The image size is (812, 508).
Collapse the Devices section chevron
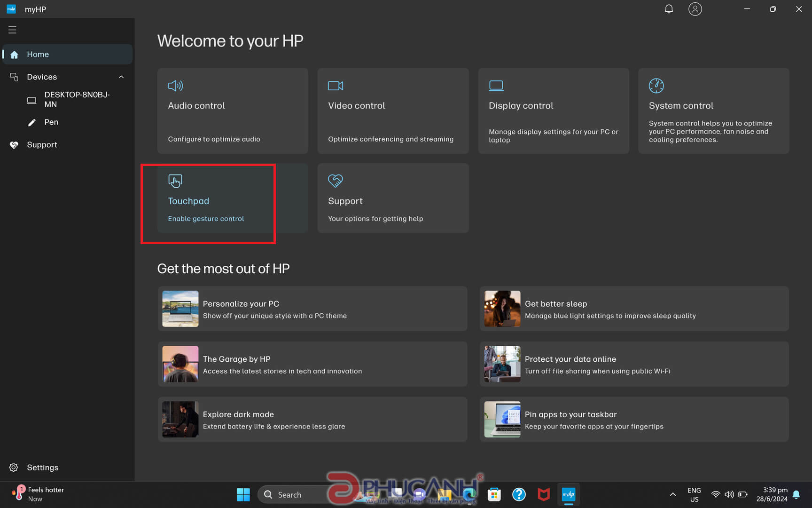(121, 77)
